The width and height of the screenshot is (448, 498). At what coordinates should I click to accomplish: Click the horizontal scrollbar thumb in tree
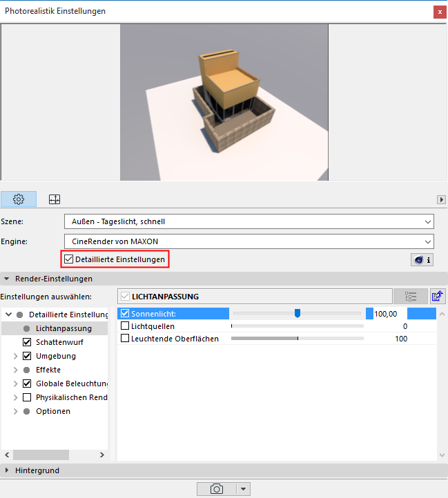coord(41,455)
